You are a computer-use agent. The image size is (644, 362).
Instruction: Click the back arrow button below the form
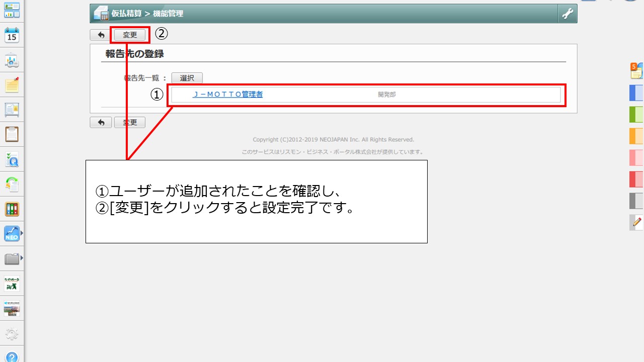click(101, 122)
